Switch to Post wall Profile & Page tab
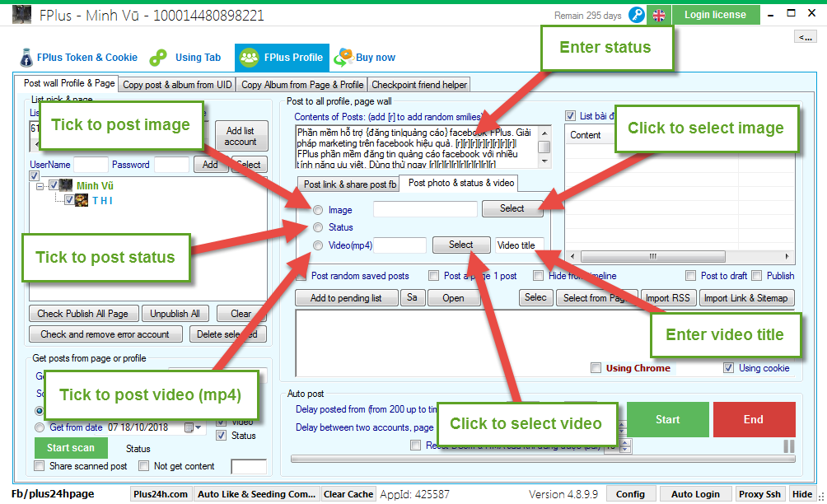Screen dimensions: 827x504 69,83
